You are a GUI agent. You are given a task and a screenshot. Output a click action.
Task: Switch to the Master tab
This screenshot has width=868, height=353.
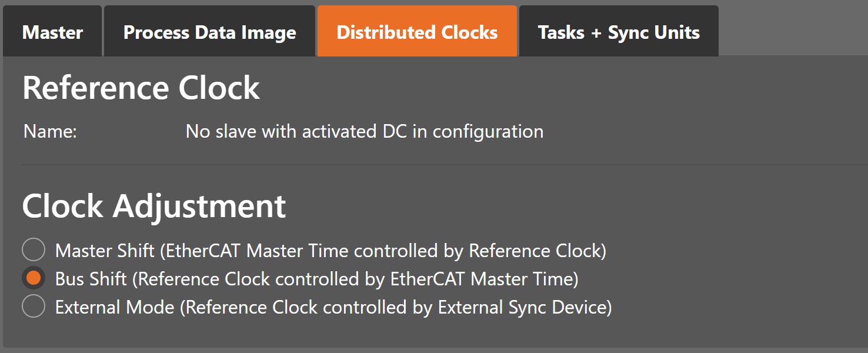coord(52,32)
